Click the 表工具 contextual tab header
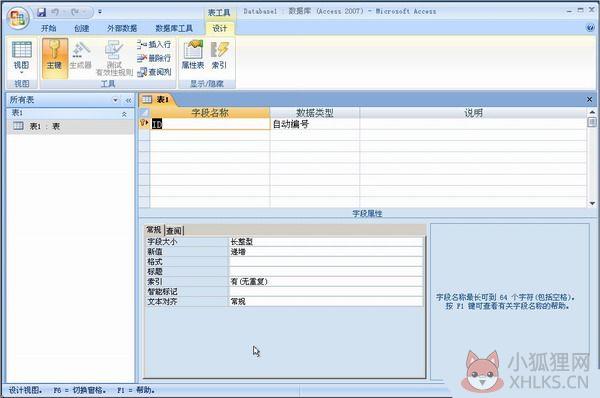 click(x=219, y=13)
